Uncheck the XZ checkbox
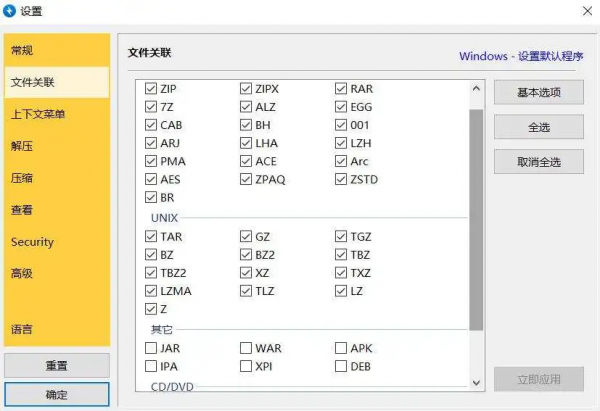Viewport: 600px width, 411px height. click(246, 273)
